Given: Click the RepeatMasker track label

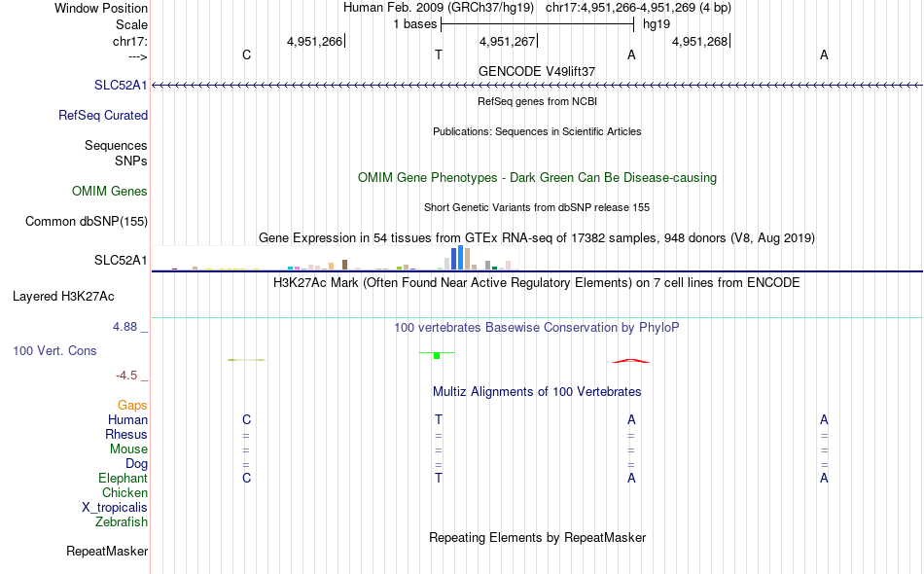Looking at the screenshot, I should (x=107, y=552).
